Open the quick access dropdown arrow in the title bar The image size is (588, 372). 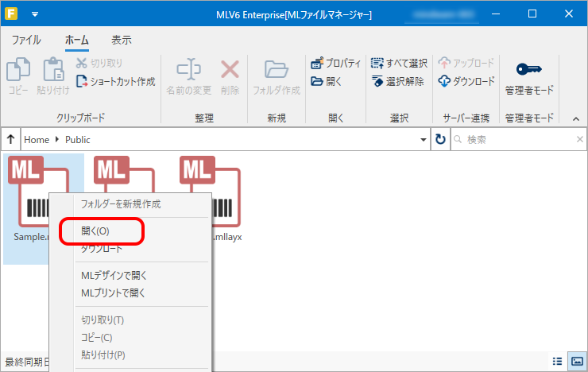(x=35, y=14)
